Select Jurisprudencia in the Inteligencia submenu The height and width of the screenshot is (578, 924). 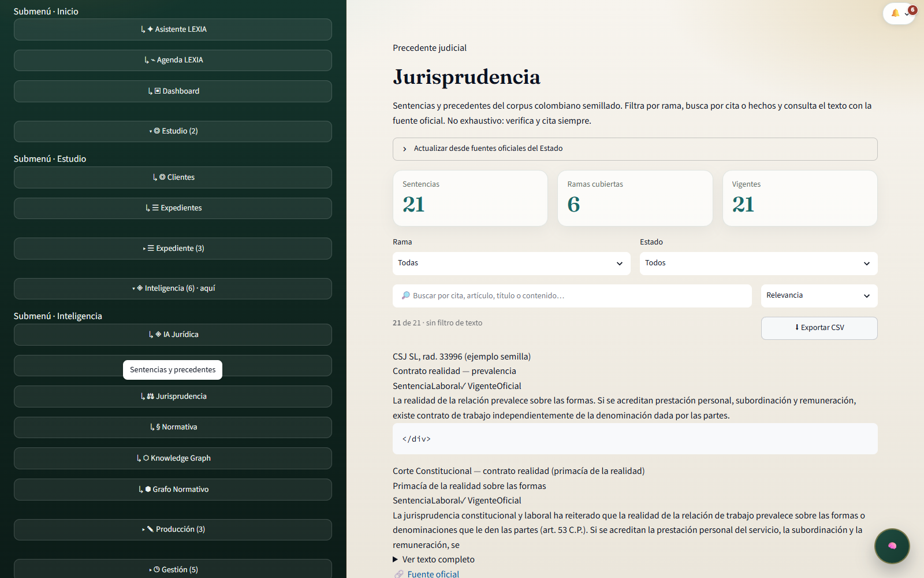point(173,397)
